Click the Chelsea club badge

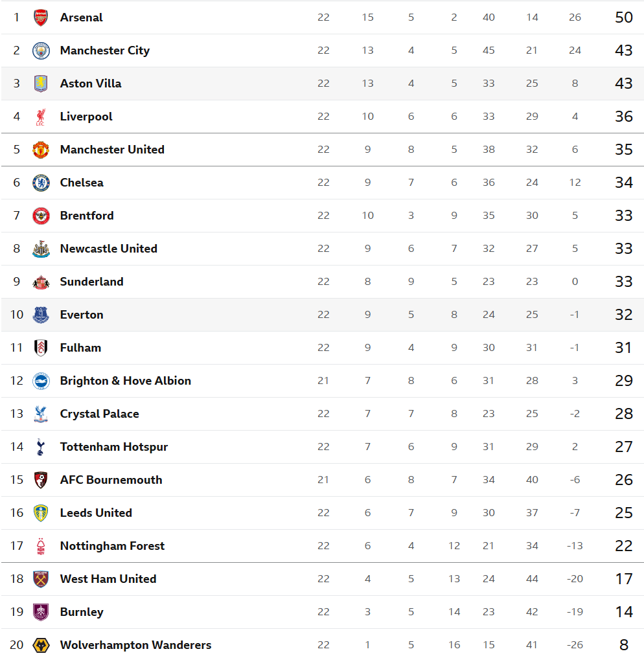pyautogui.click(x=41, y=183)
